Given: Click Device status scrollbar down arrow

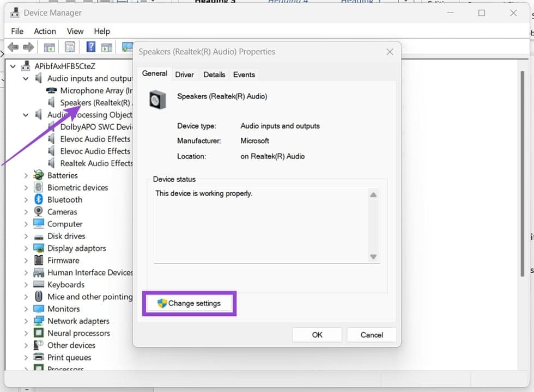Looking at the screenshot, I should click(373, 257).
